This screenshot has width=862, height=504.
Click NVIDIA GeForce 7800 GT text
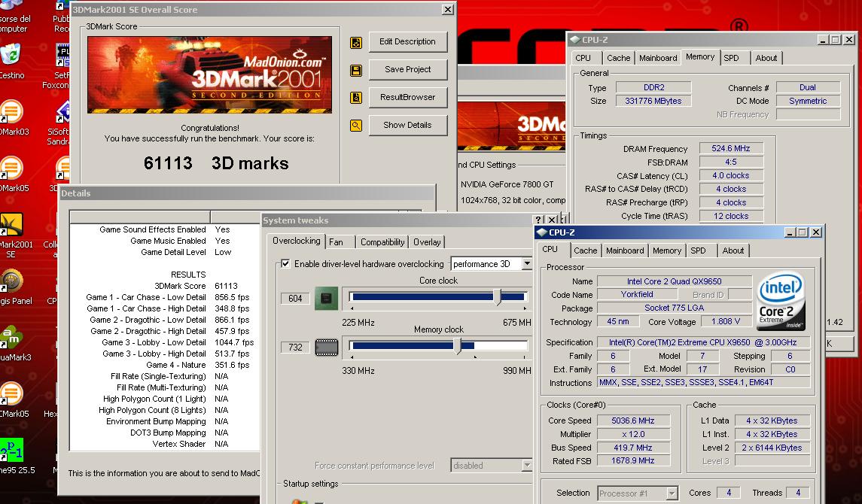coord(507,184)
